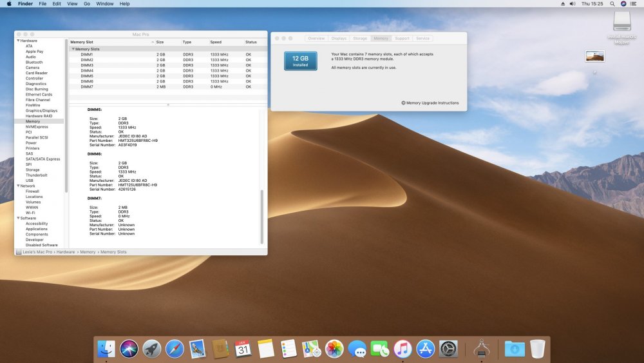
Task: Open iTunes music note icon
Action: pyautogui.click(x=402, y=349)
